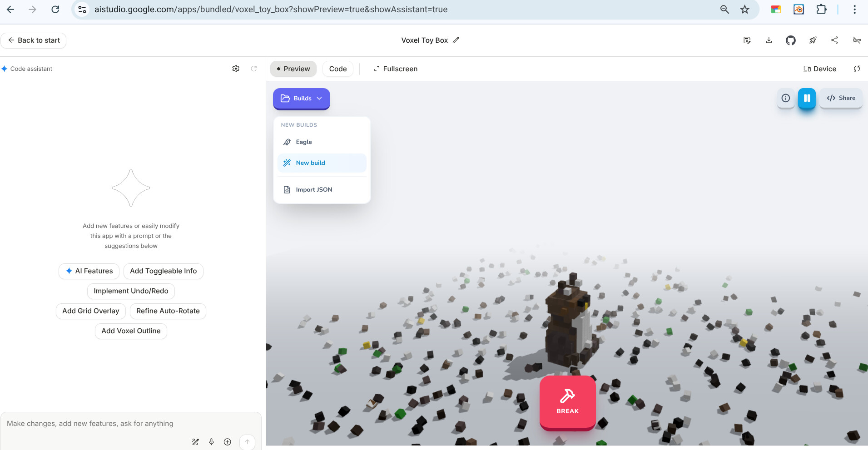Pause auto-rotation with the blue pause button
The width and height of the screenshot is (868, 450).
click(807, 98)
